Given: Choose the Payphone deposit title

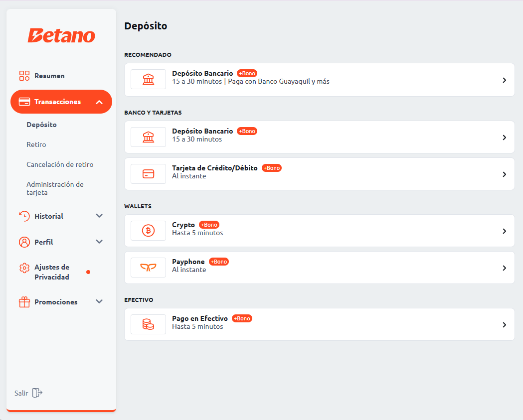Looking at the screenshot, I should [188, 262].
